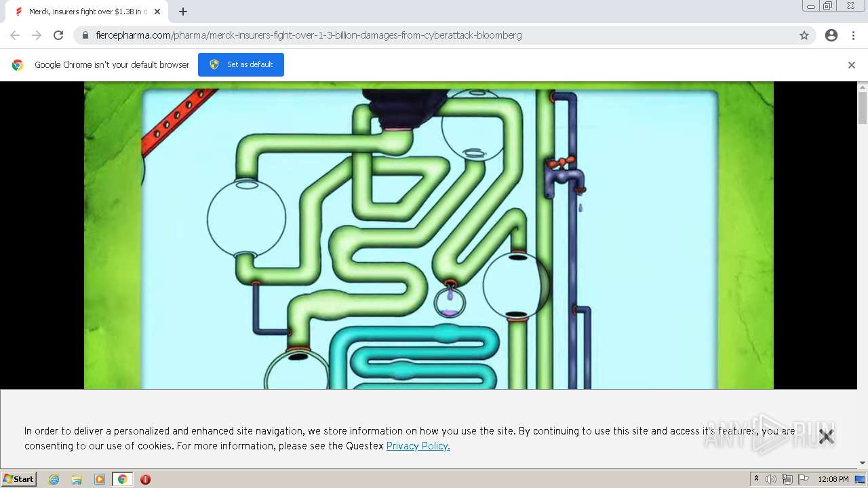Image resolution: width=868 pixels, height=488 pixels.
Task: Select the Chrome taskbar button
Action: (122, 479)
